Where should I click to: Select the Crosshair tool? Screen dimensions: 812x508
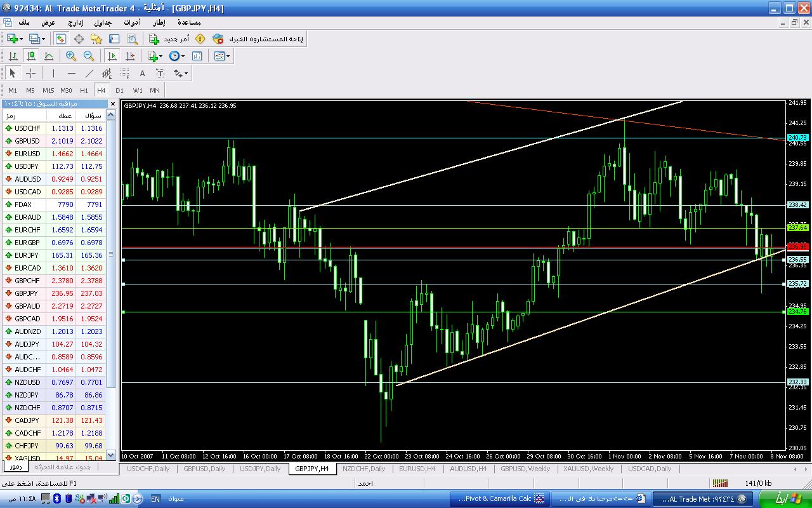click(30, 73)
